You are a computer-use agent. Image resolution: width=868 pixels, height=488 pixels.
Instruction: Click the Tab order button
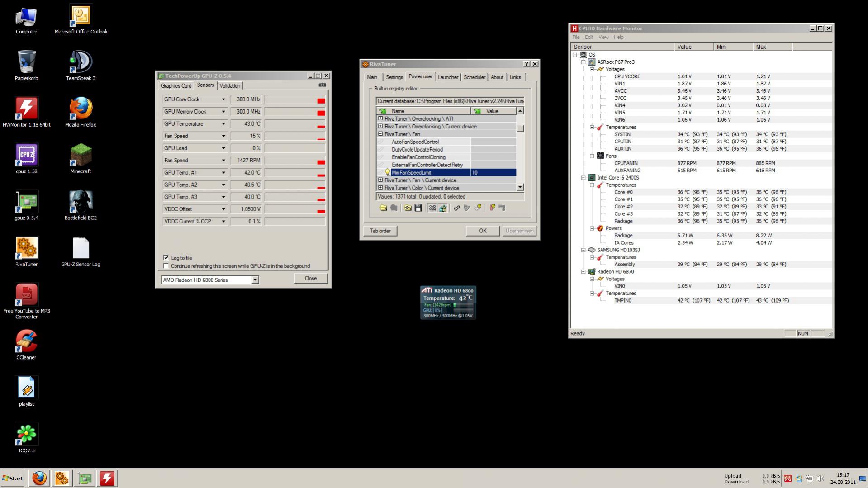[380, 231]
